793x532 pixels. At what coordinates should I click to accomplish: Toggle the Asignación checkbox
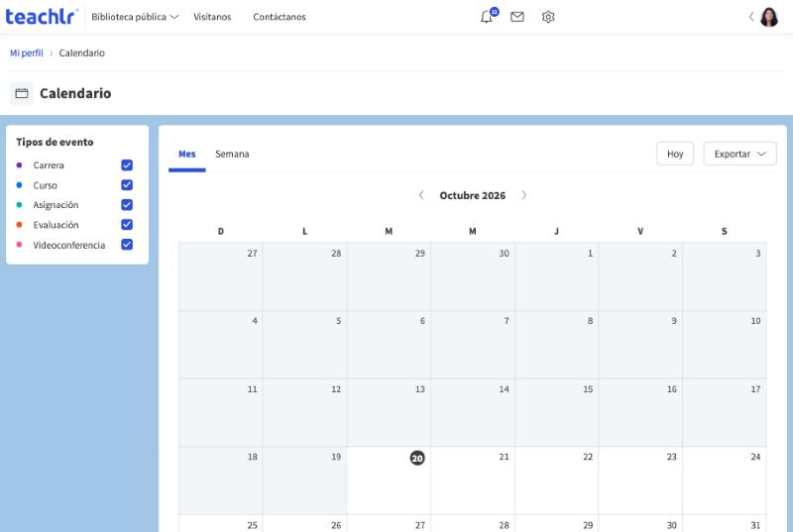click(127, 205)
